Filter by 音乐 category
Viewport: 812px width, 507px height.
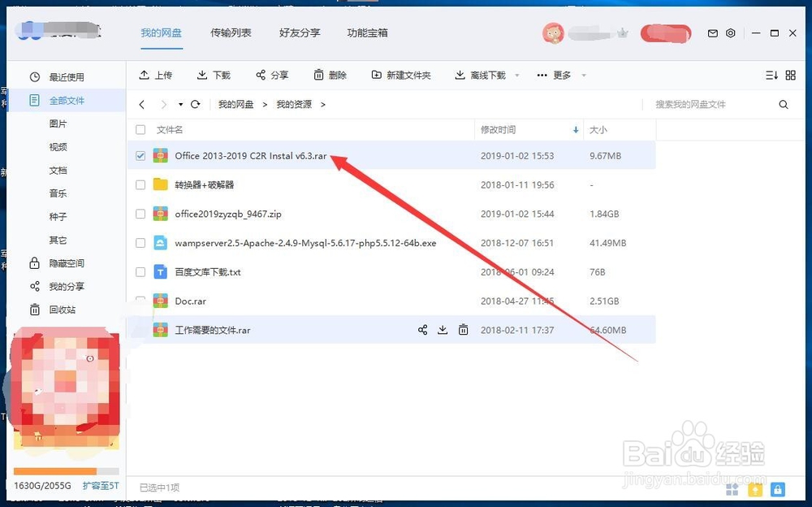(58, 193)
